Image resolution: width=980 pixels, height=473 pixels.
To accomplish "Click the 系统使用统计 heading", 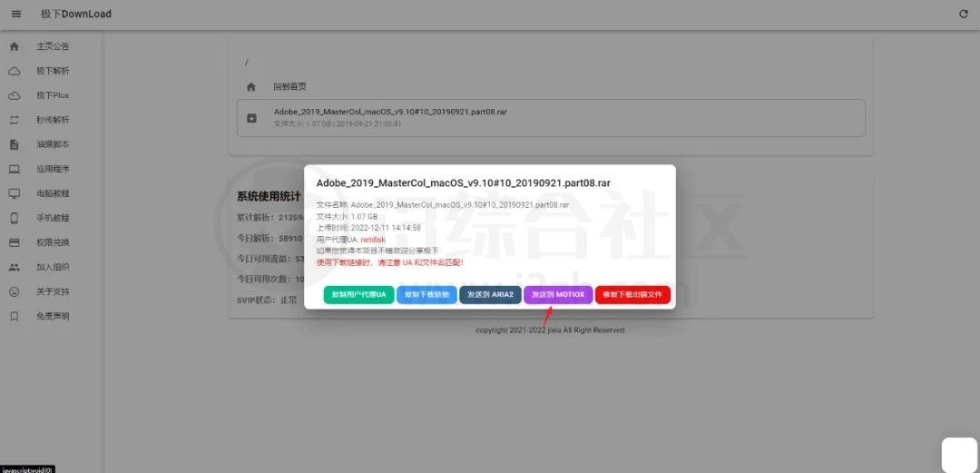I will (x=269, y=196).
